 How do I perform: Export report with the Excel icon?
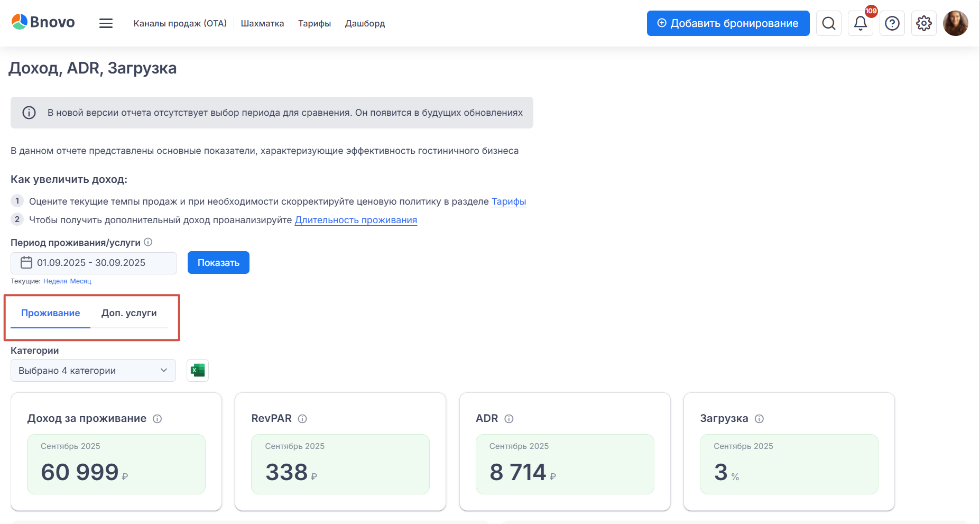point(198,371)
